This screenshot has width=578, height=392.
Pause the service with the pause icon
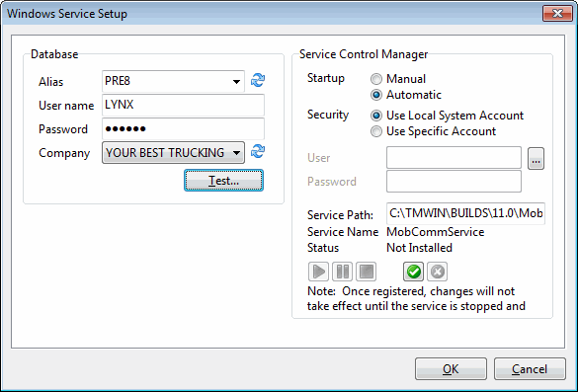point(342,272)
